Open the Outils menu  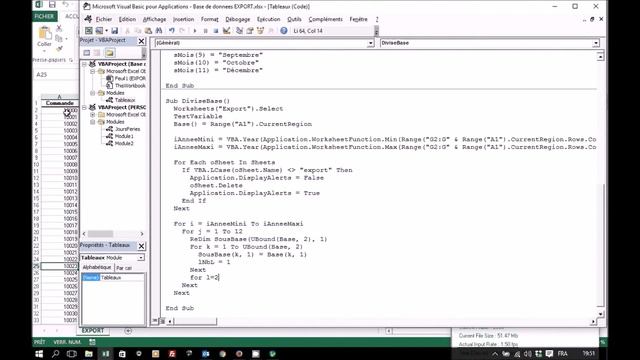294,19
